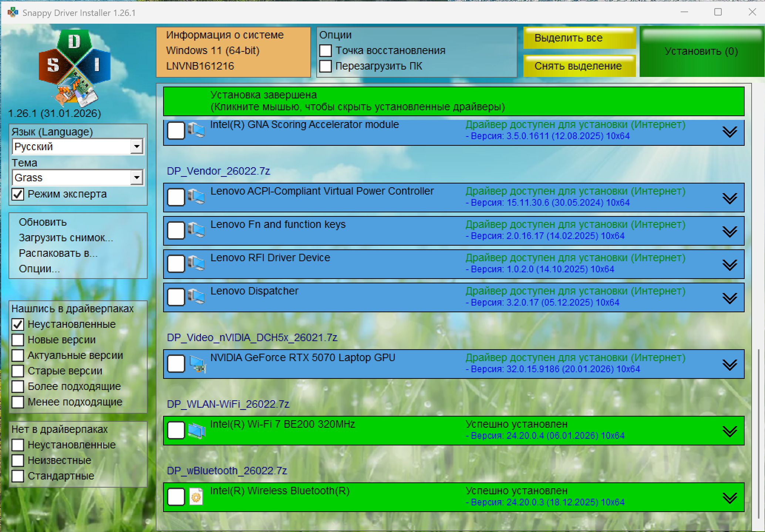765x532 pixels.
Task: Check the Новые версии filter
Action: (x=18, y=340)
